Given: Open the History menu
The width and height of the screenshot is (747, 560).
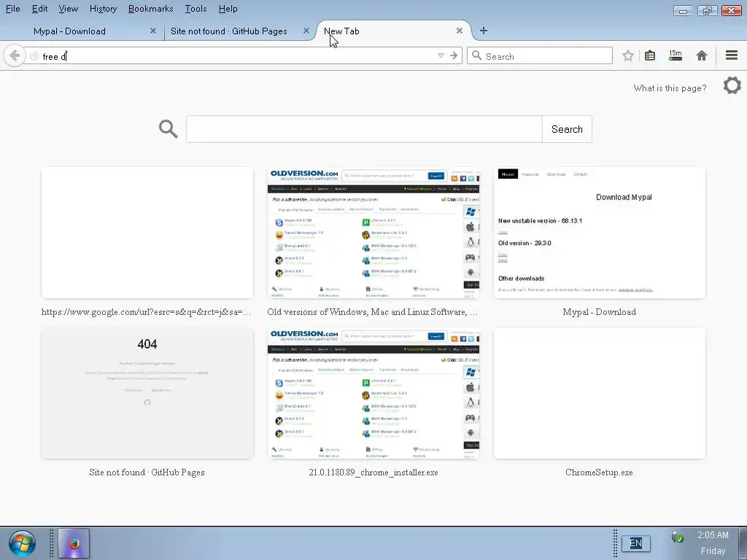Looking at the screenshot, I should tap(103, 9).
